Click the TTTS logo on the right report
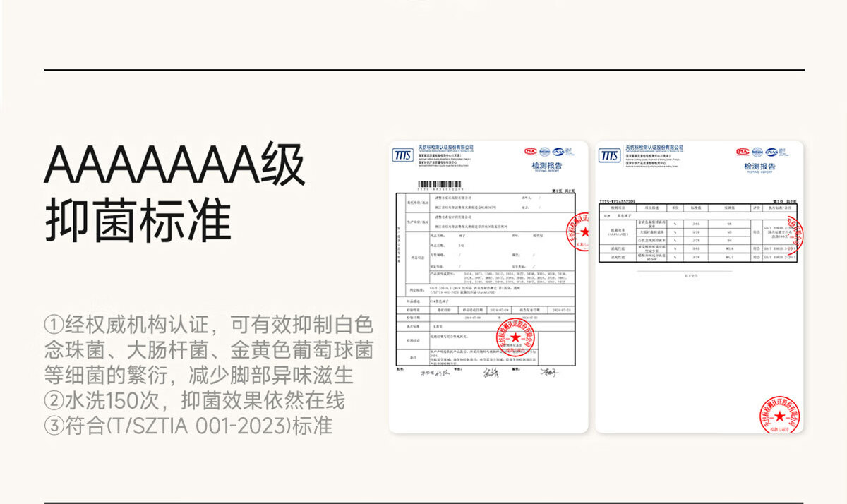The height and width of the screenshot is (504, 847). click(610, 155)
